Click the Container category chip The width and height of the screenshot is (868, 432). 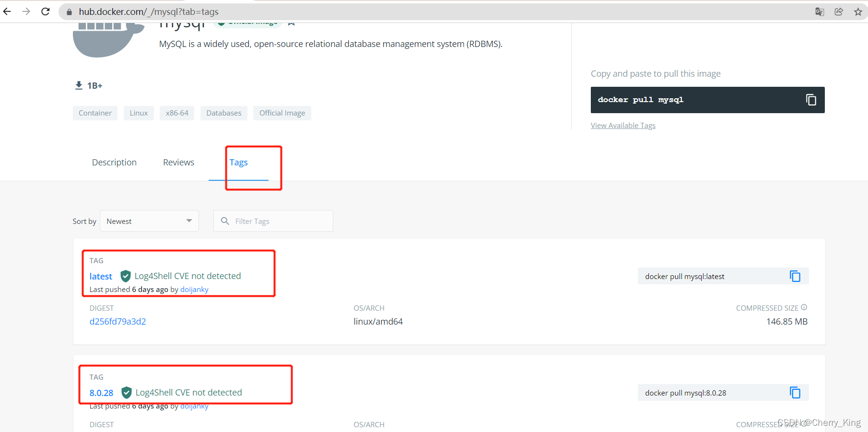click(x=95, y=113)
